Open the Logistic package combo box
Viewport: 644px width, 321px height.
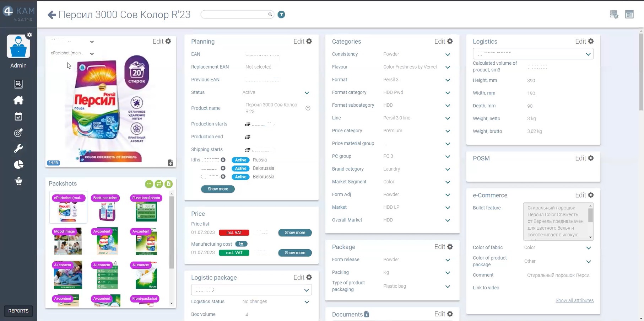click(x=251, y=290)
